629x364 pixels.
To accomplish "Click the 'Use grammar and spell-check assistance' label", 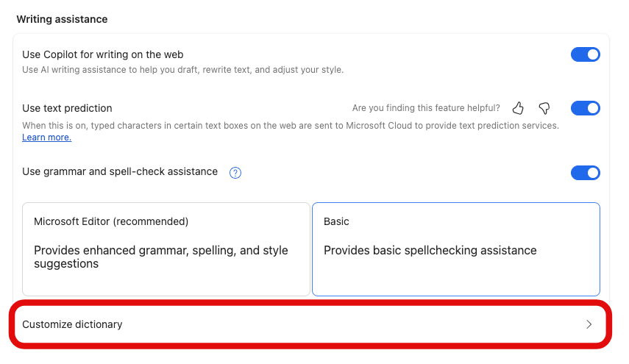I will pos(120,172).
